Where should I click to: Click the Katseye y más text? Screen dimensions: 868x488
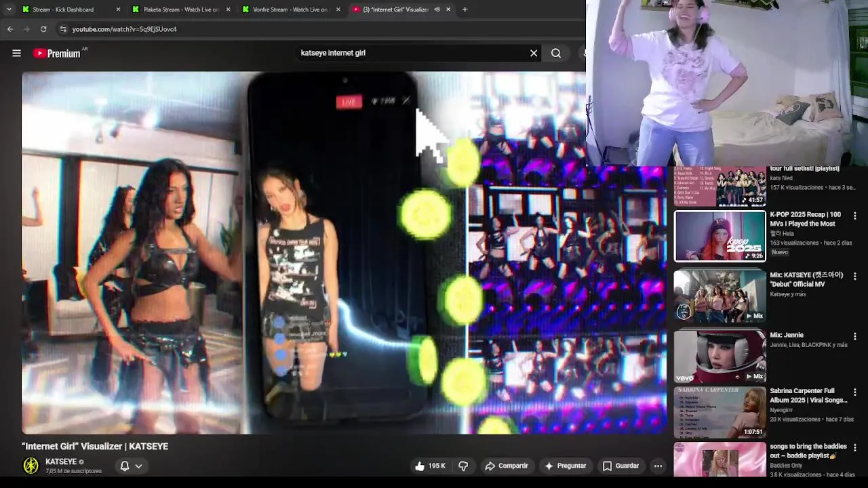click(787, 294)
